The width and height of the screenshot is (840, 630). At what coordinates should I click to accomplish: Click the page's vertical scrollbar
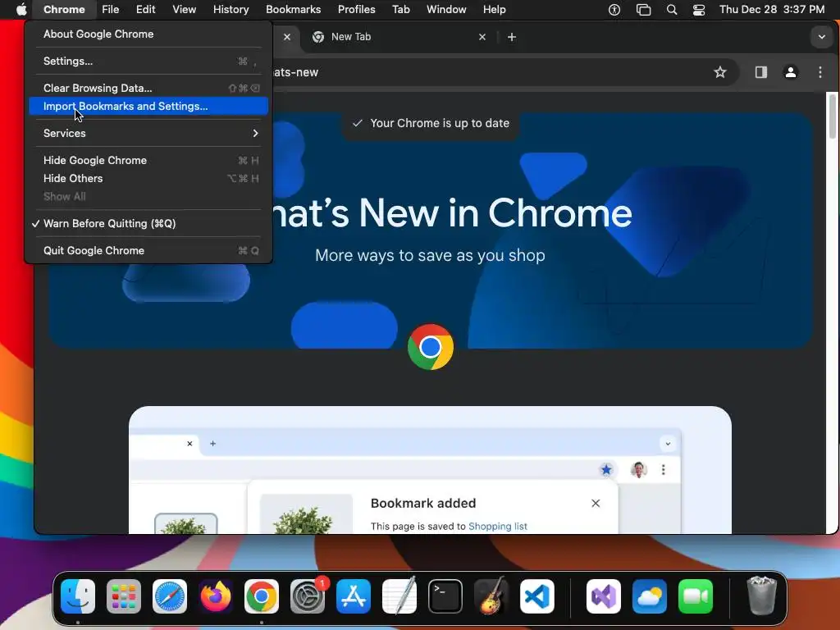coord(832,116)
